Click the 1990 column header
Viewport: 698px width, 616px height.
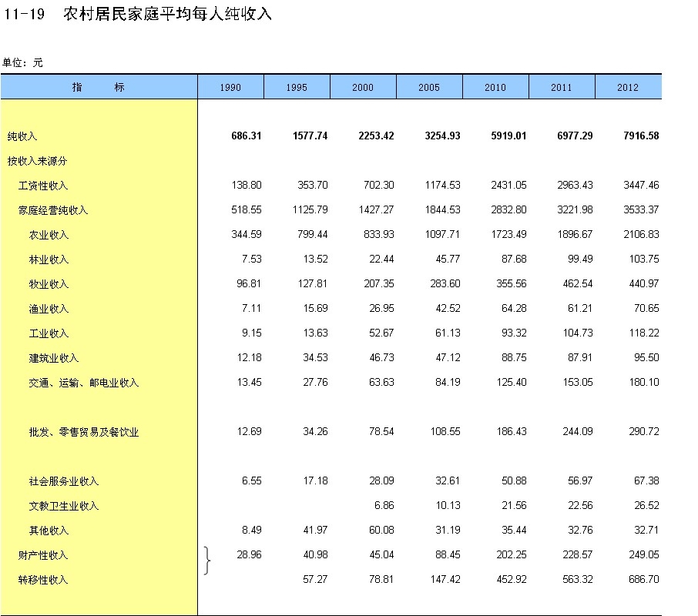pos(230,87)
